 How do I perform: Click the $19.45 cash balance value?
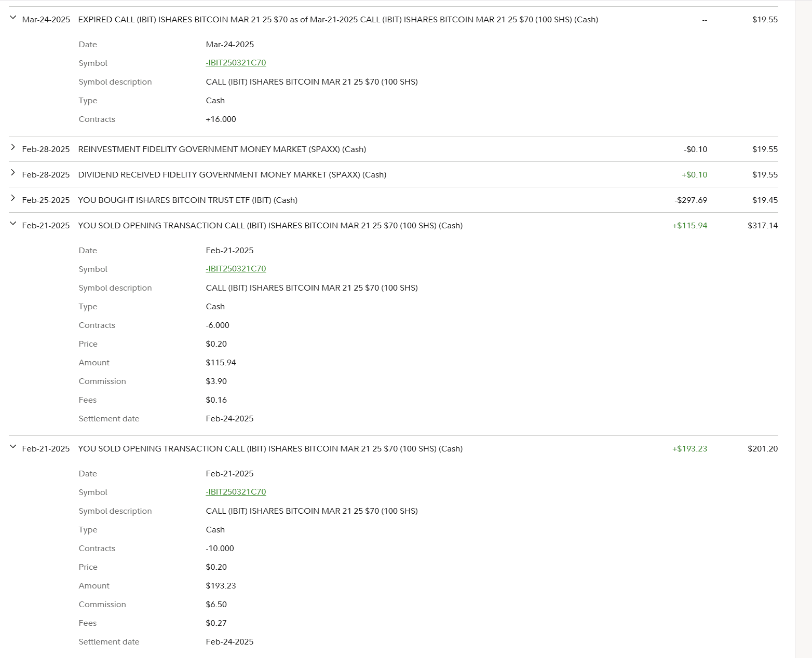pos(765,200)
